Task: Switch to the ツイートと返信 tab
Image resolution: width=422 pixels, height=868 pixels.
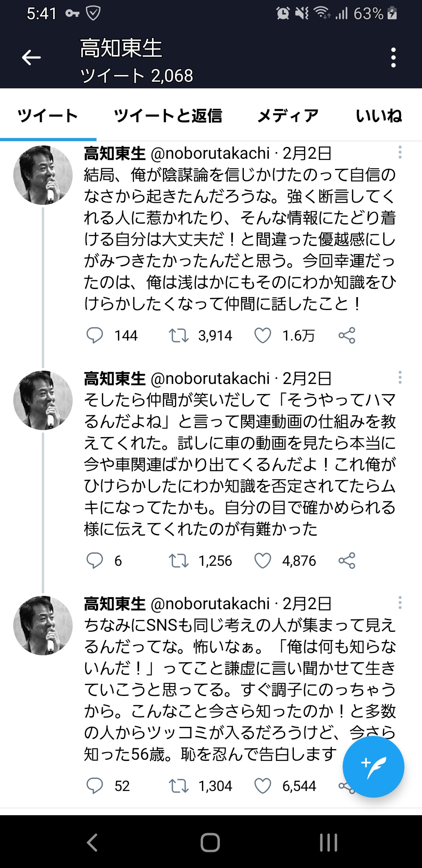Action: 168,116
